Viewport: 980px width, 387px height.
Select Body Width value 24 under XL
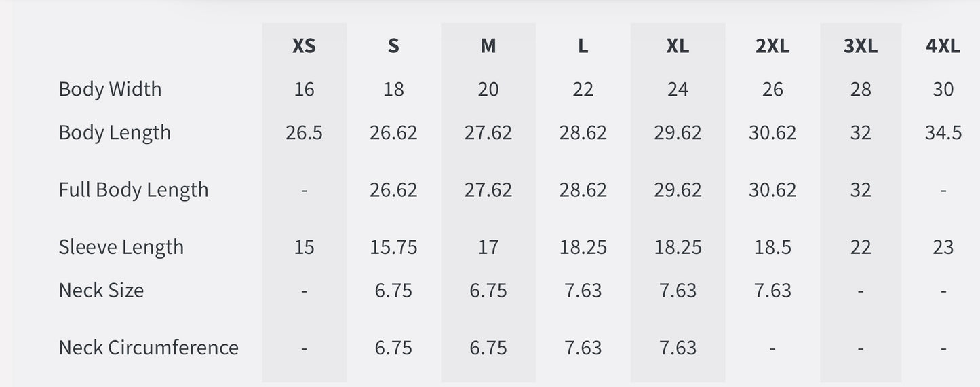678,89
